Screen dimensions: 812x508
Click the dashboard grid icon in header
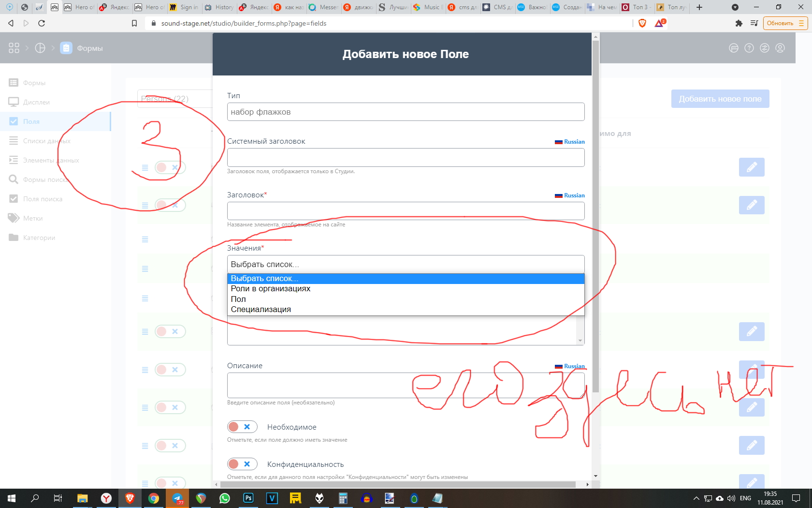pos(14,48)
